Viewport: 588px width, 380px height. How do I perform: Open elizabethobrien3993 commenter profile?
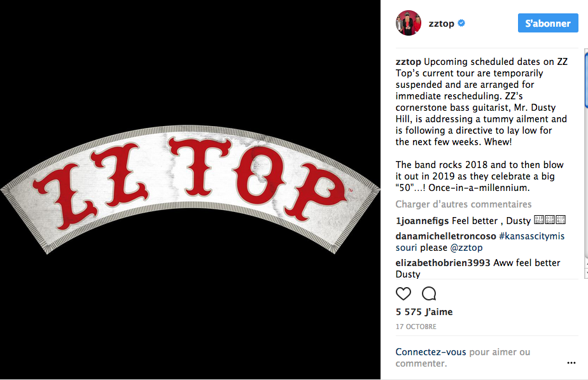(x=443, y=263)
